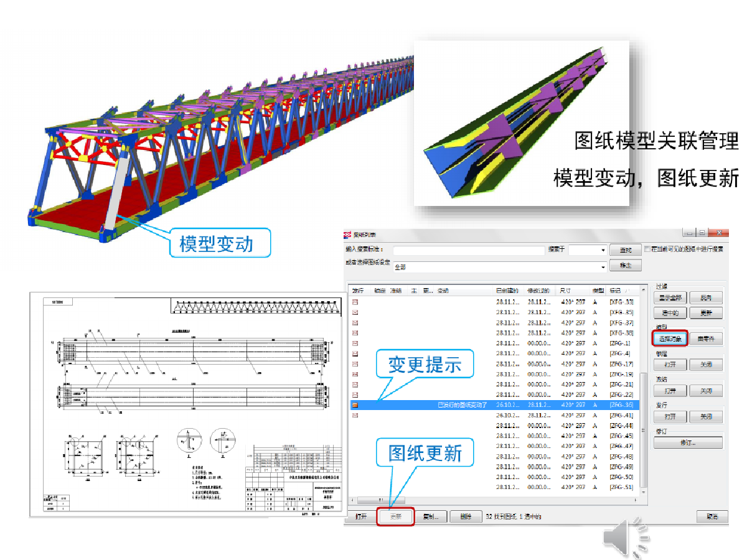This screenshot has width=747, height=560.
Task: Select the row marked [ZFG-.51]
Action: (x=493, y=487)
